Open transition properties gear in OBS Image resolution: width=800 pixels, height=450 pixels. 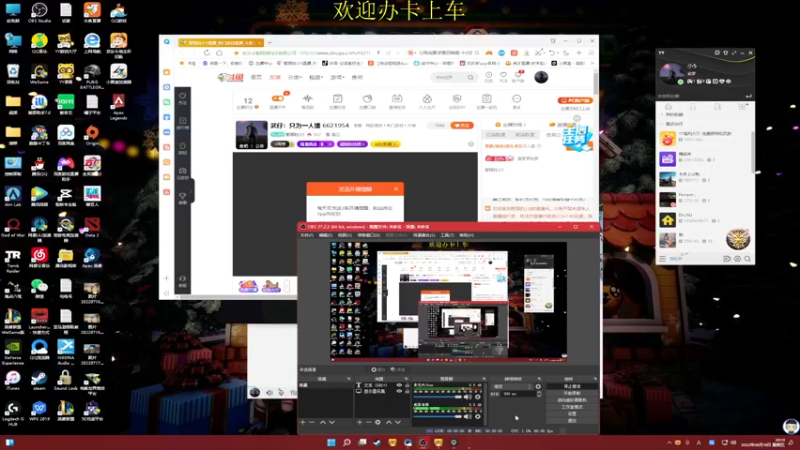click(x=538, y=387)
